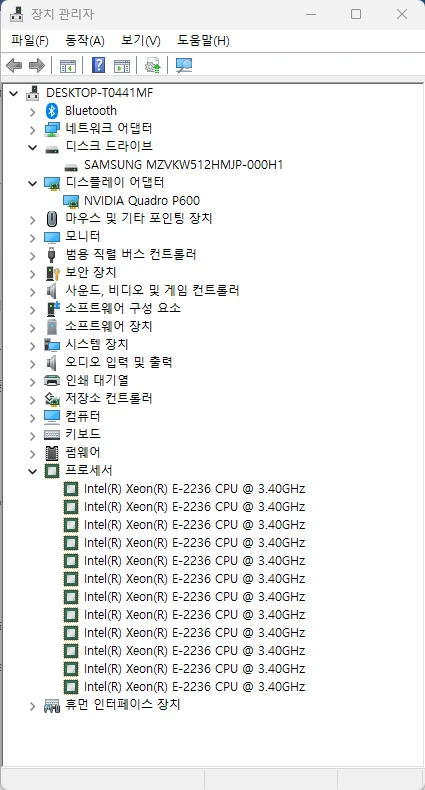Collapse the 프로세서 category

[32, 471]
